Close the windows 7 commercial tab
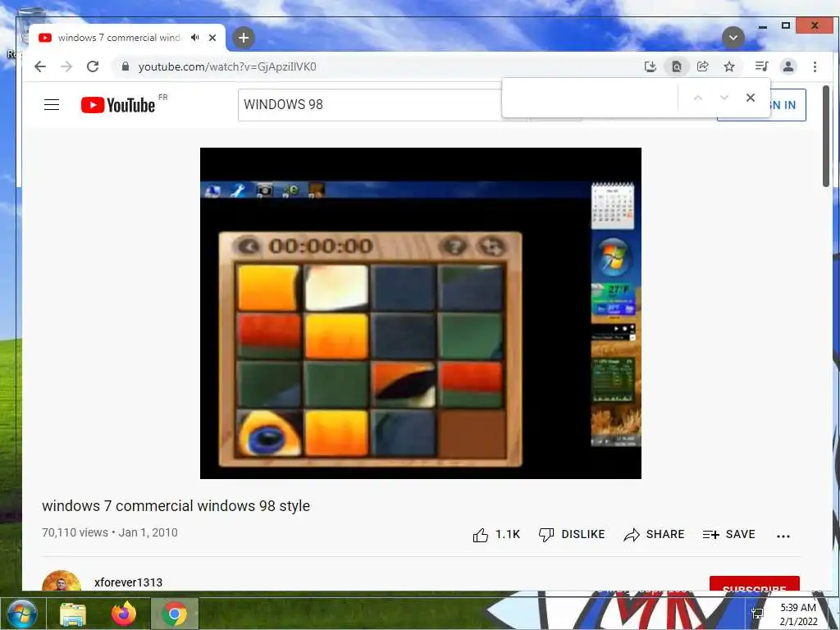This screenshot has height=630, width=840. [x=212, y=38]
